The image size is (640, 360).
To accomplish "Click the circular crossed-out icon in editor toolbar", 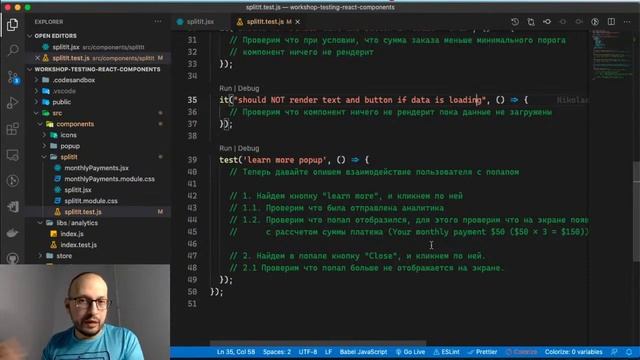I will [x=595, y=22].
